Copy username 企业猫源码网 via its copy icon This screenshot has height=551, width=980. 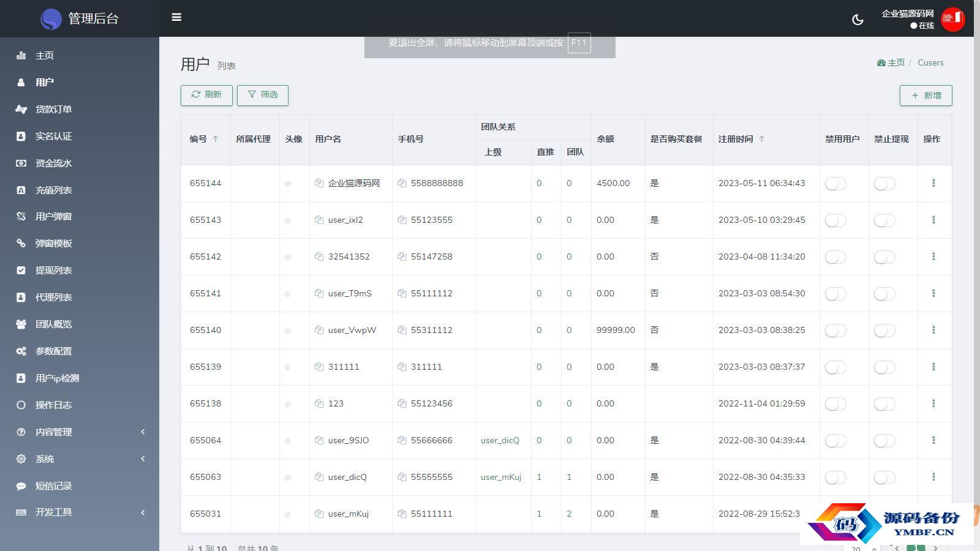(319, 183)
